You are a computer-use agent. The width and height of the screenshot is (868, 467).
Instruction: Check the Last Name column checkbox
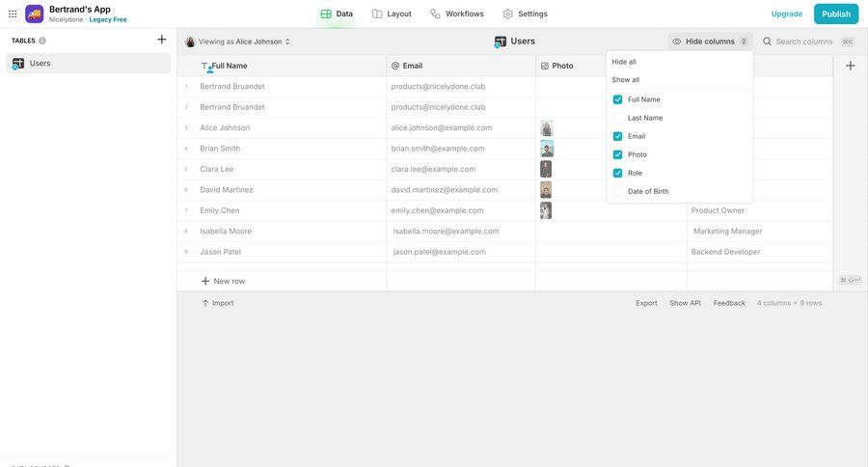[618, 118]
